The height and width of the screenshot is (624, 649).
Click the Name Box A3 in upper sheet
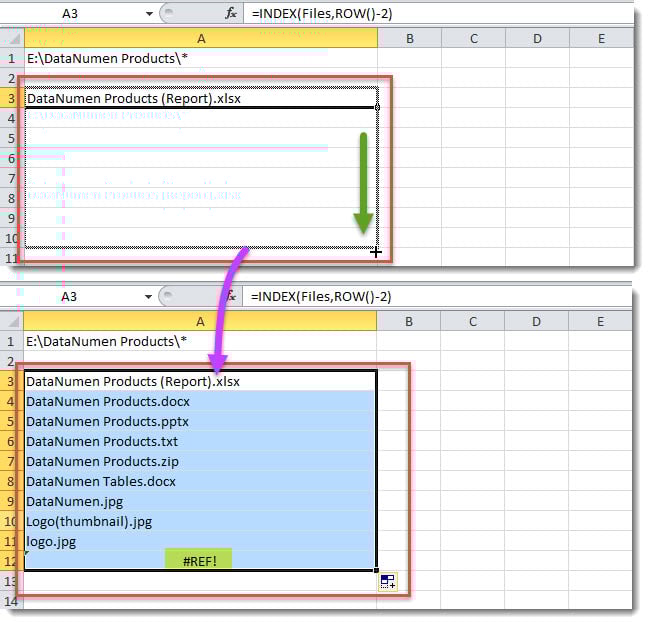tap(70, 14)
